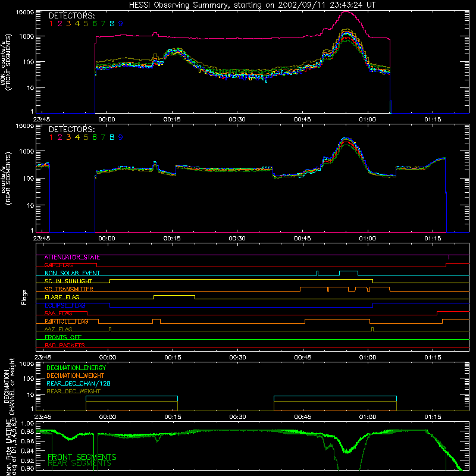Screen dimensions: 476x476
Task: Click the FRONTS_OFF flag label
Action: click(x=63, y=337)
